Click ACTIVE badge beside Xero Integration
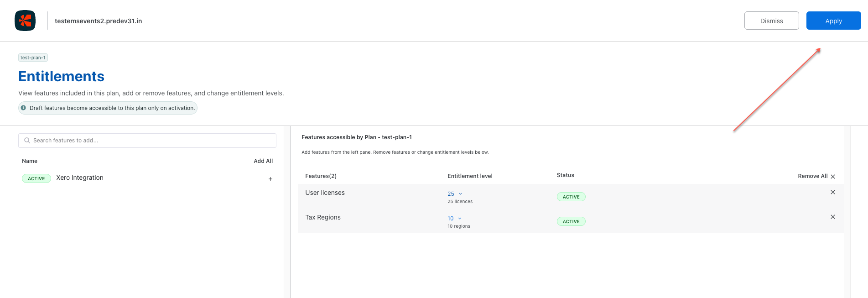This screenshot has height=298, width=868. (x=36, y=178)
